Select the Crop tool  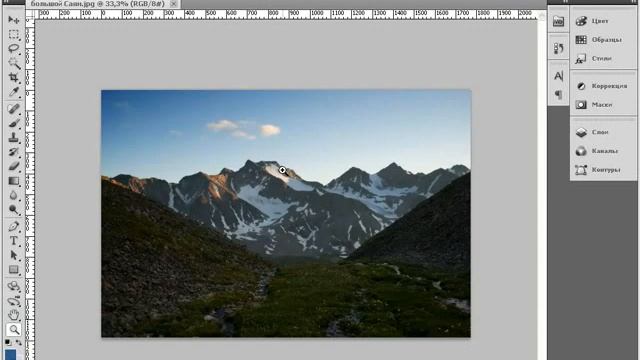pos(14,77)
